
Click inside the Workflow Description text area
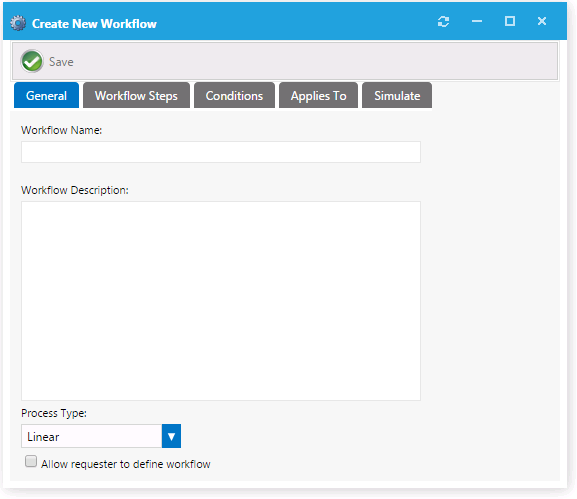[221, 301]
